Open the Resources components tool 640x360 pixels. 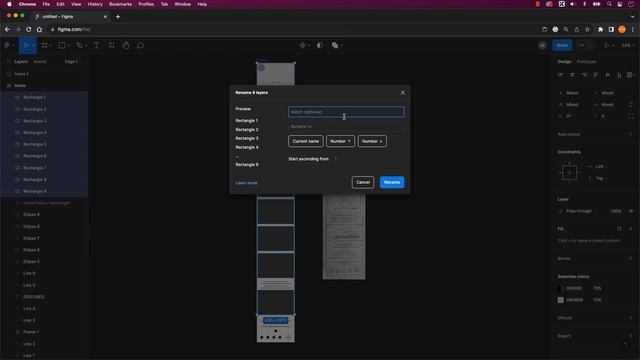(111, 45)
